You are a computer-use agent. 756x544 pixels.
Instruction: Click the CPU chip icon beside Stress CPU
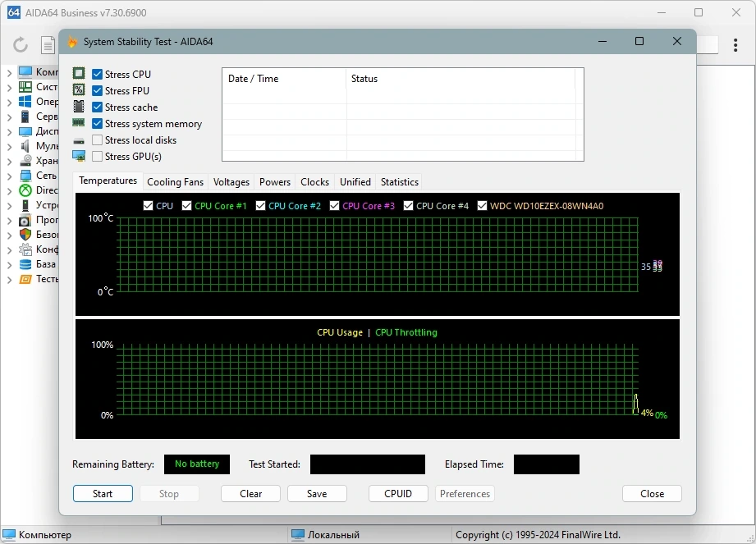click(x=79, y=73)
